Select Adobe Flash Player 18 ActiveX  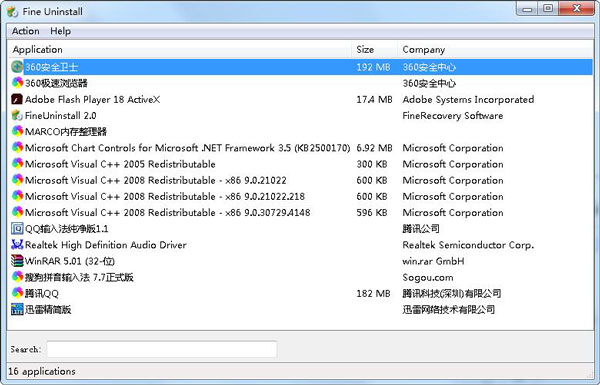(x=92, y=100)
